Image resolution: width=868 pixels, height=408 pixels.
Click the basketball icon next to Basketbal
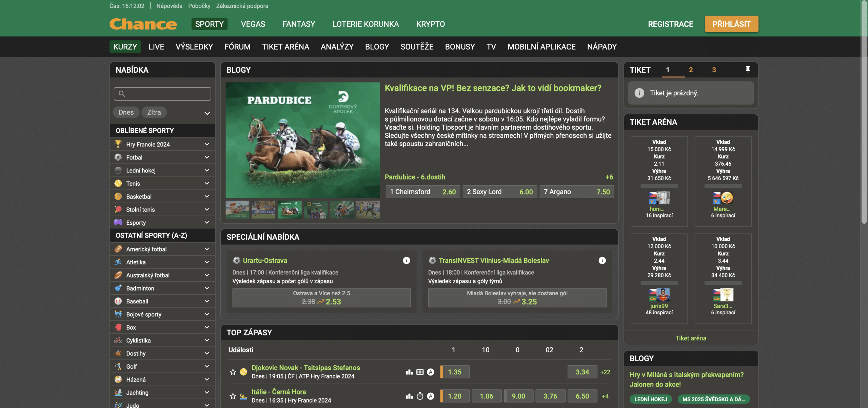[x=118, y=196]
